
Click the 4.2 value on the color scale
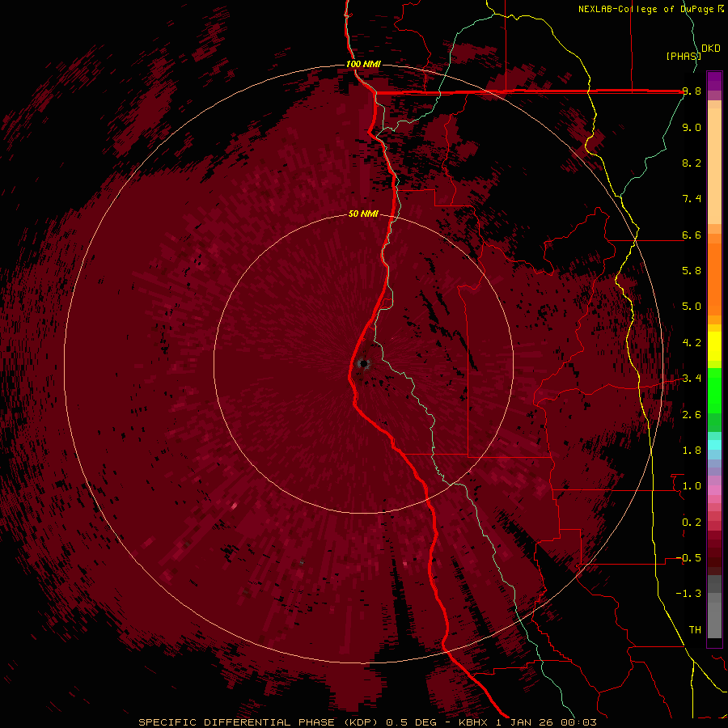(x=692, y=343)
